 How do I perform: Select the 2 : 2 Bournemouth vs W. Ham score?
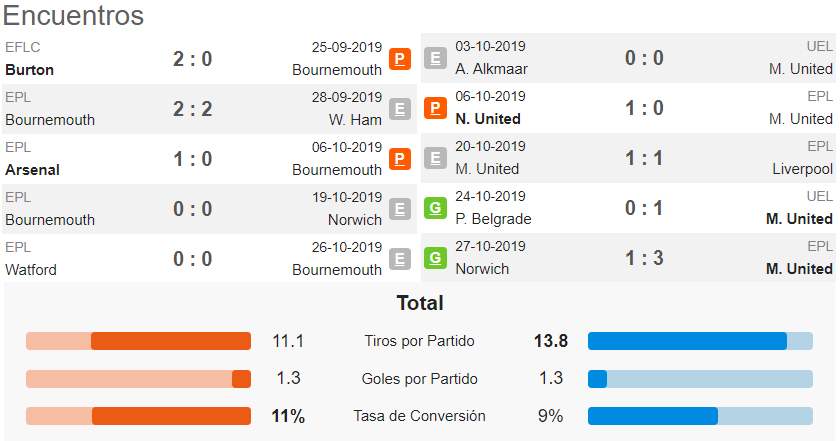[x=193, y=109]
